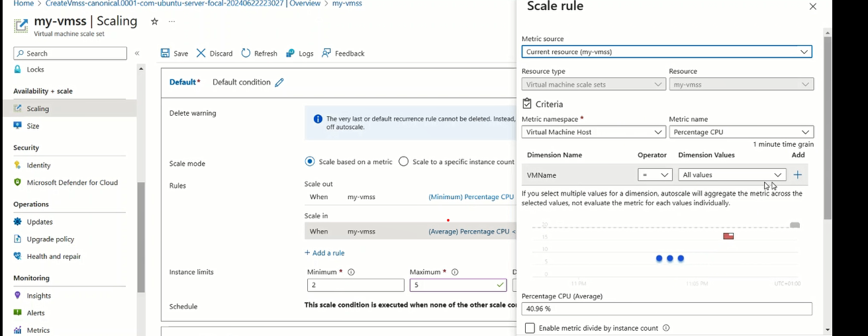
Task: Enable metric divide by instance count
Action: click(530, 328)
